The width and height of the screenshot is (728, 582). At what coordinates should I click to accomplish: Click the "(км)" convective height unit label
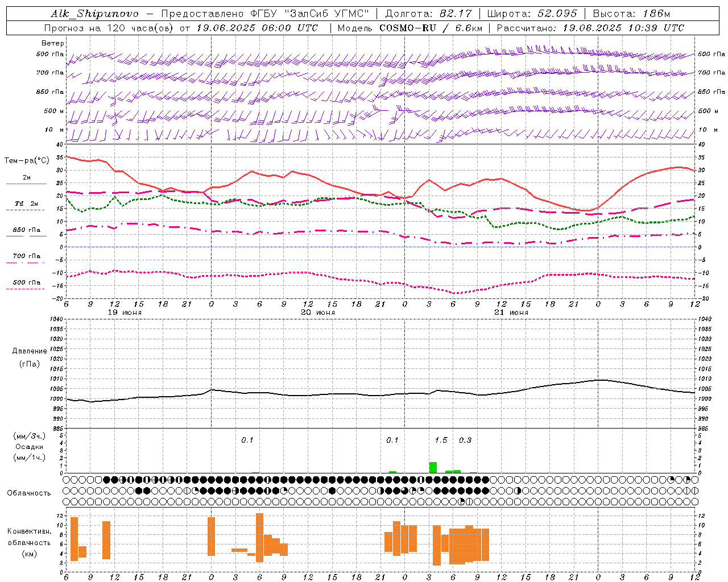click(29, 554)
